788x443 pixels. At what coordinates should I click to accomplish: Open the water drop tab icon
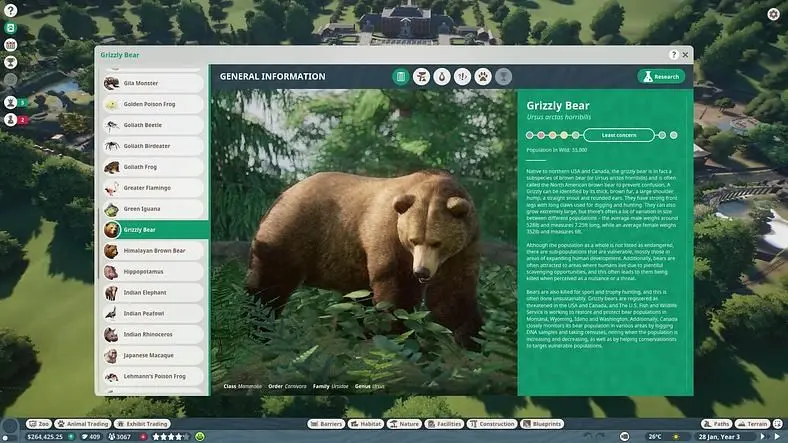click(x=442, y=77)
